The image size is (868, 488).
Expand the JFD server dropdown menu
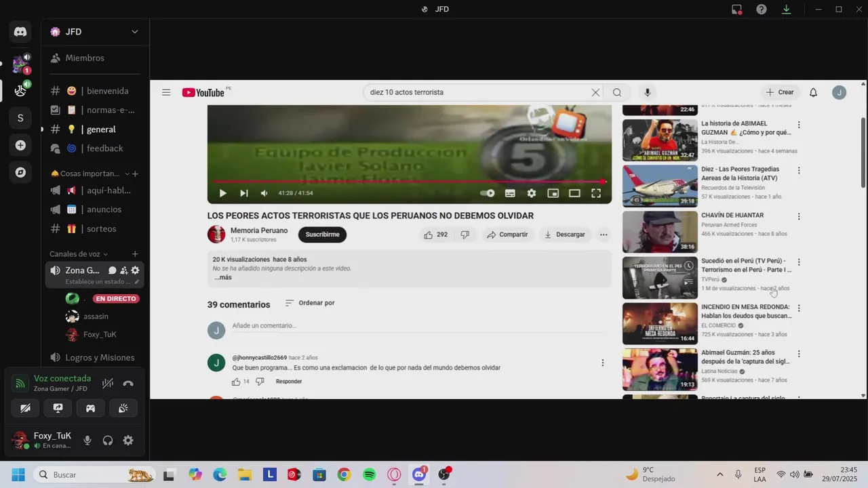click(x=134, y=32)
